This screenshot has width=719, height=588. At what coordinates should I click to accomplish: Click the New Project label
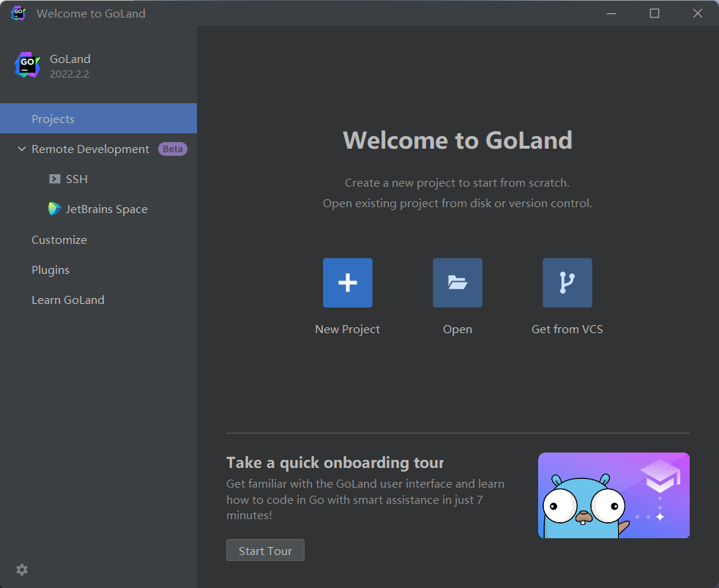tap(347, 330)
